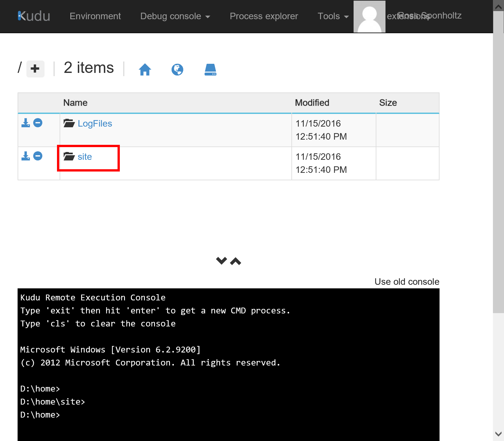Click the system drive icon
The image size is (504, 441).
pos(210,69)
